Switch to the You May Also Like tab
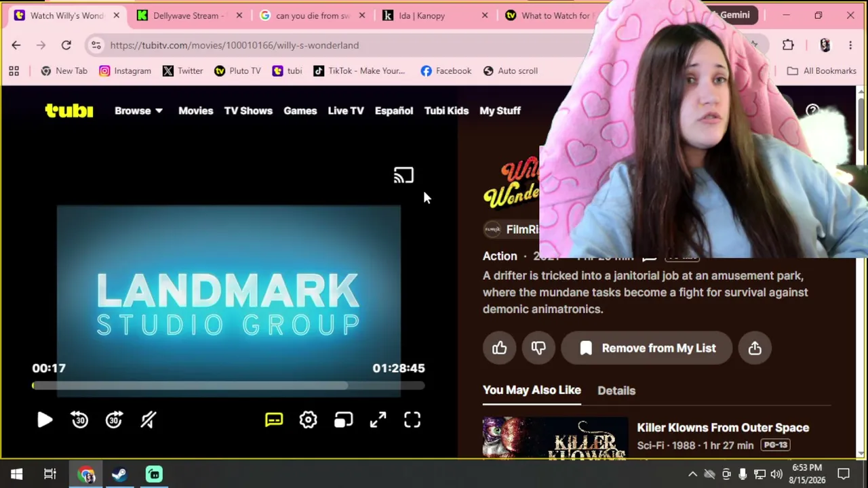This screenshot has width=868, height=488. 532,390
